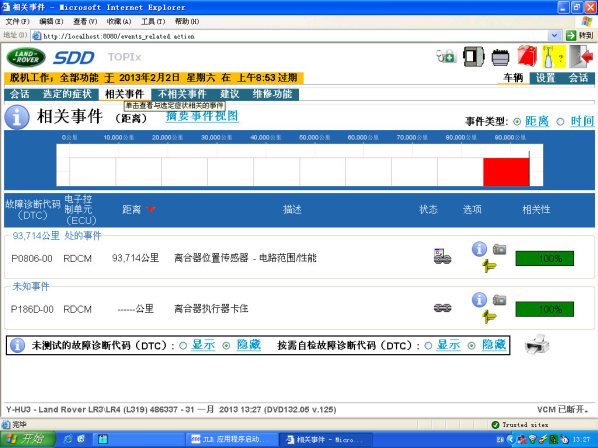Click the 转到 go button

point(579,36)
